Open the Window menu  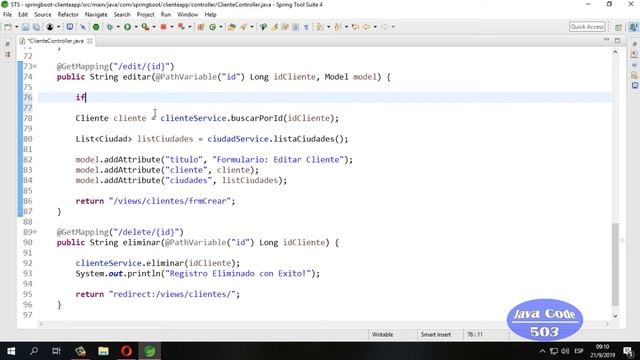point(187,15)
